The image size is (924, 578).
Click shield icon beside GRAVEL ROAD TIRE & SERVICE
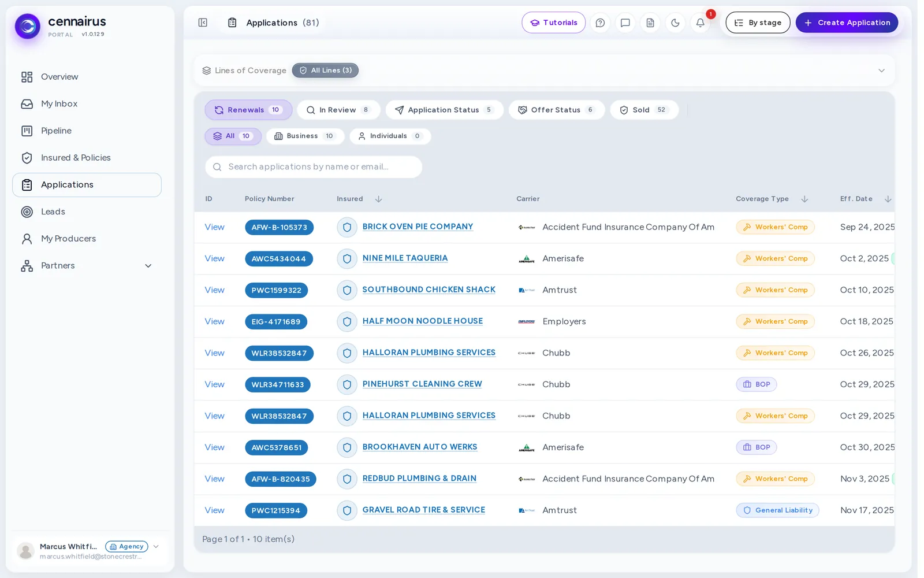pos(347,510)
